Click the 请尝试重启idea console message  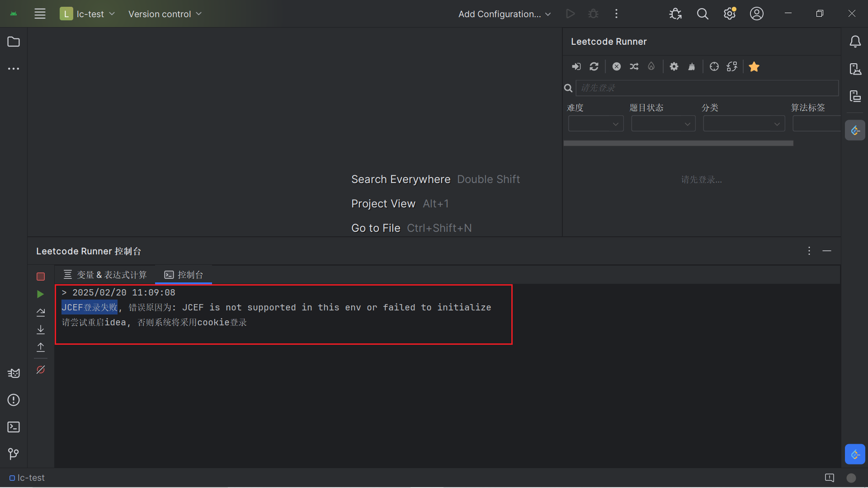(154, 323)
